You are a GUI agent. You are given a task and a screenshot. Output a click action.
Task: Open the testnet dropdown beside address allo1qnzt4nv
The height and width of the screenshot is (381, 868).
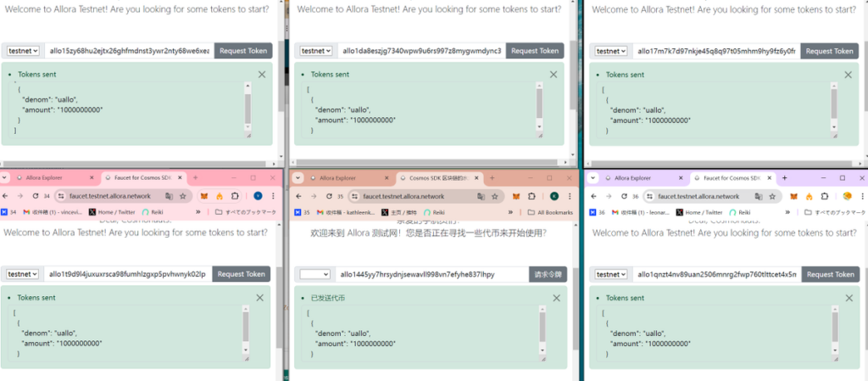[611, 275]
